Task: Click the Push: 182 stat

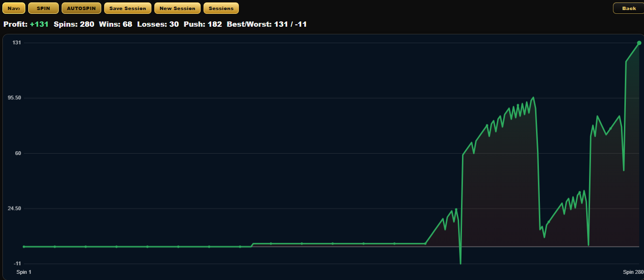Action: pos(203,24)
